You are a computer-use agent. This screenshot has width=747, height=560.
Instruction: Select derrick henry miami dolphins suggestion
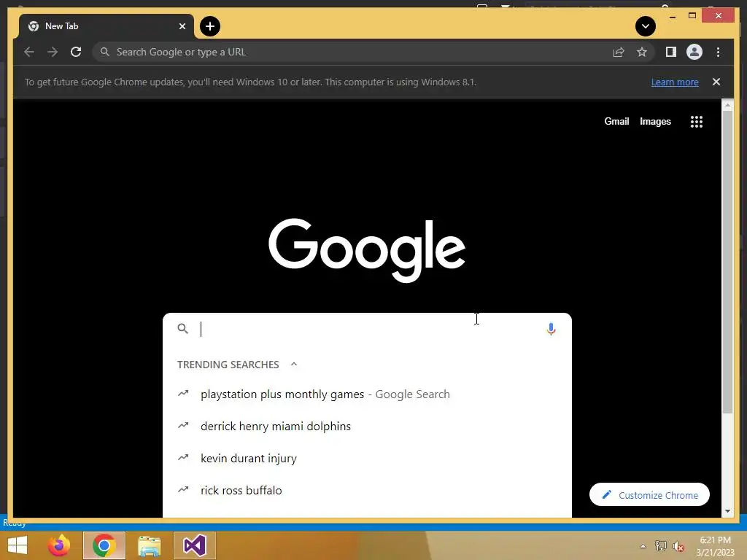[367, 426]
